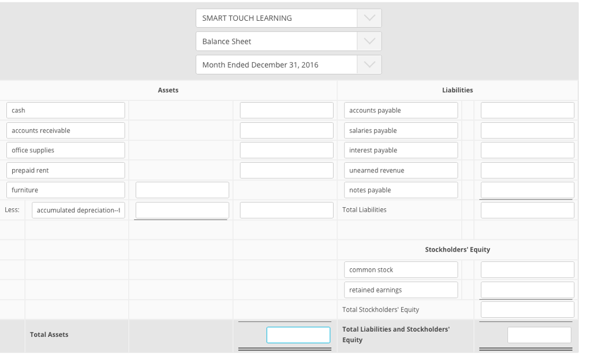Select the Total Stockholders' Equity field
Viewport: 591px width, 364px height.
click(x=527, y=309)
